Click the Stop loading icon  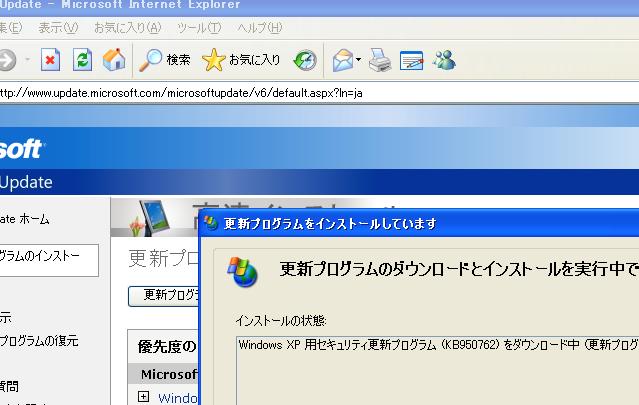point(51,60)
